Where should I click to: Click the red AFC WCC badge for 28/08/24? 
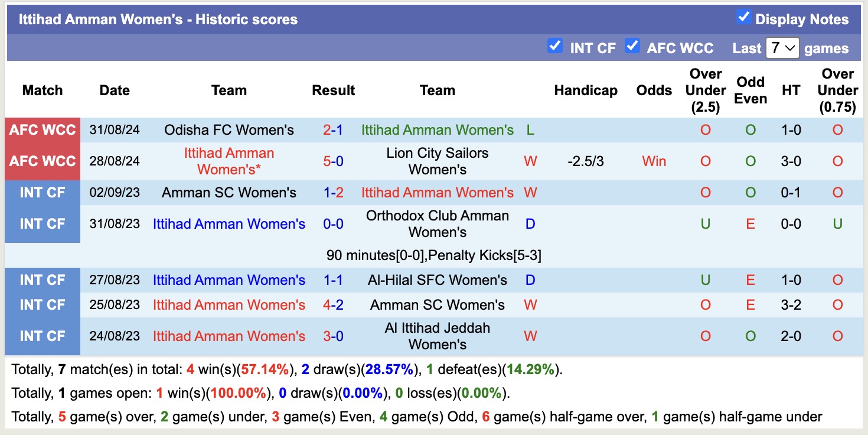42,161
